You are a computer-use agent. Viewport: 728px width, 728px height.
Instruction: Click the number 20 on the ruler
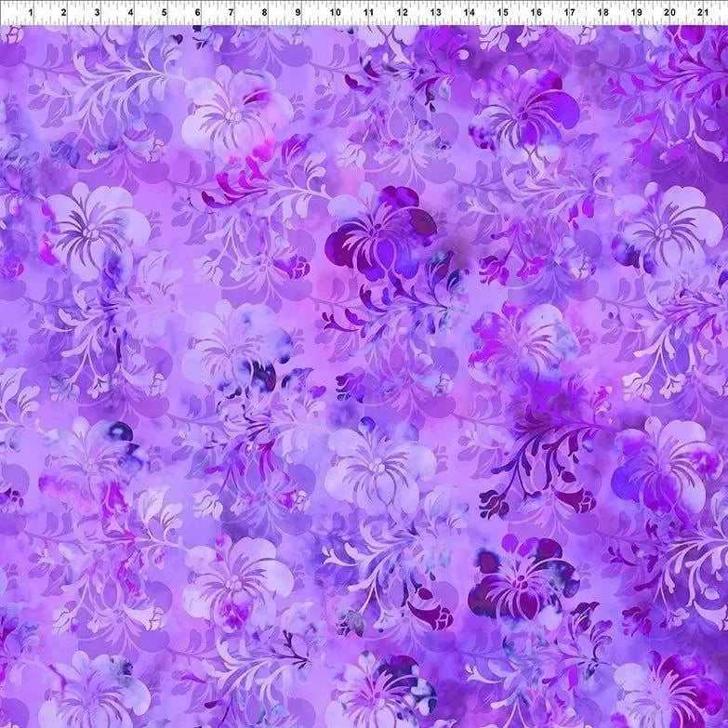(670, 13)
